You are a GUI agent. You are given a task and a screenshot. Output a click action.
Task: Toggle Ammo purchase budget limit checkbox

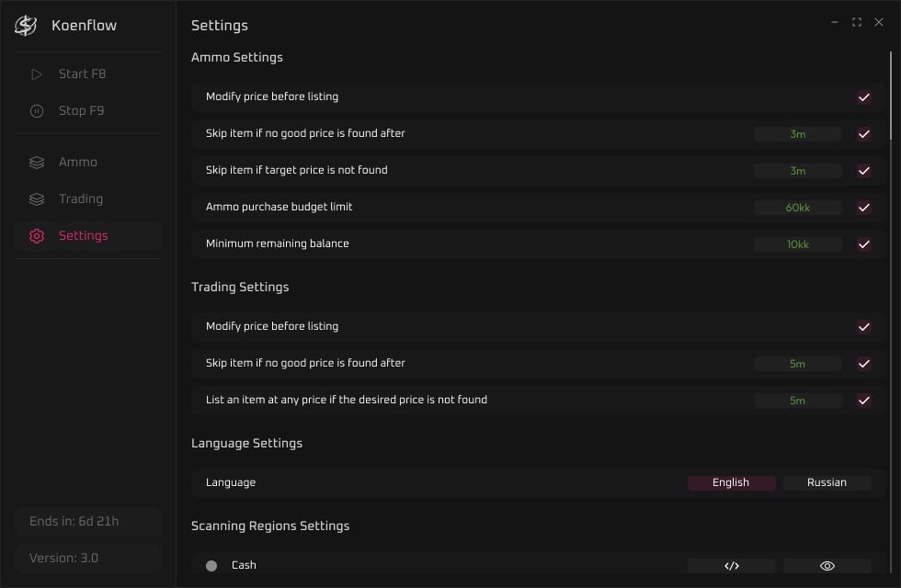[863, 208]
